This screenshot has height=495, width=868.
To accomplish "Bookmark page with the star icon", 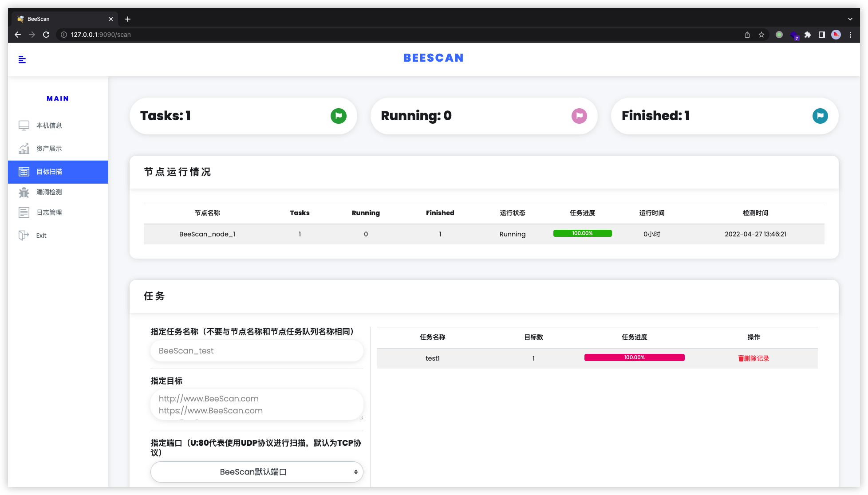I will [761, 35].
